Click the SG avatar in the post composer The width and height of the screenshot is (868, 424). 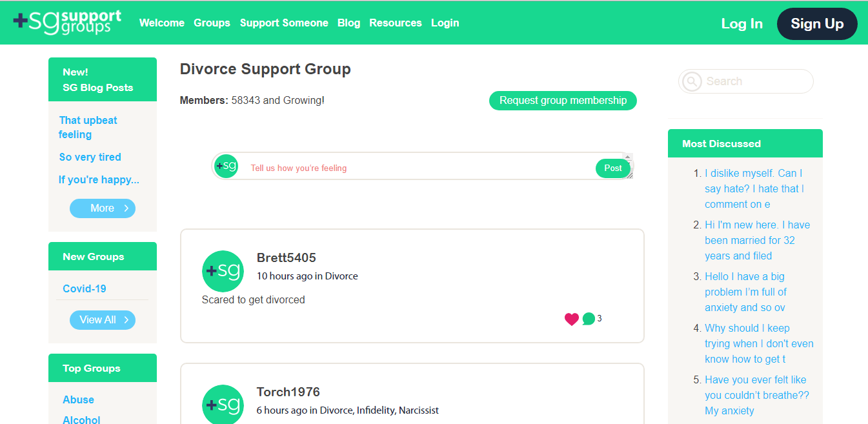point(225,166)
